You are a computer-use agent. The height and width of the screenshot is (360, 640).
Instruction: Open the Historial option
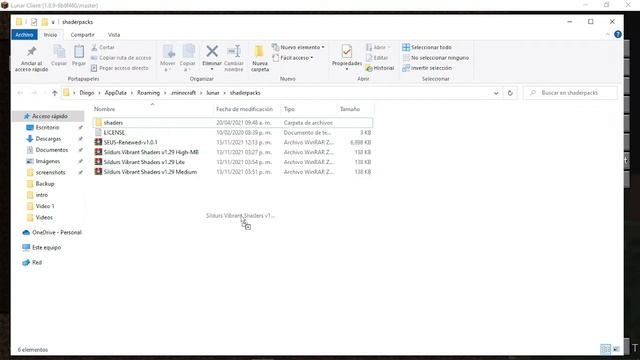(380, 68)
